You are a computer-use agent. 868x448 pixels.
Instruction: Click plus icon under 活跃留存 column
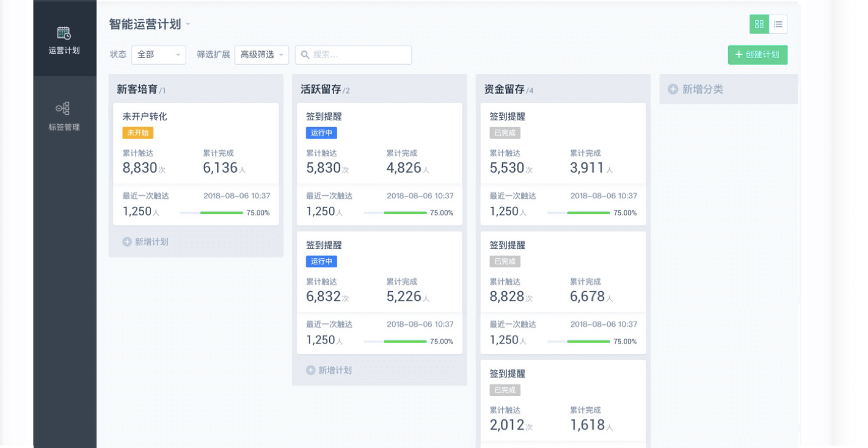[310, 370]
